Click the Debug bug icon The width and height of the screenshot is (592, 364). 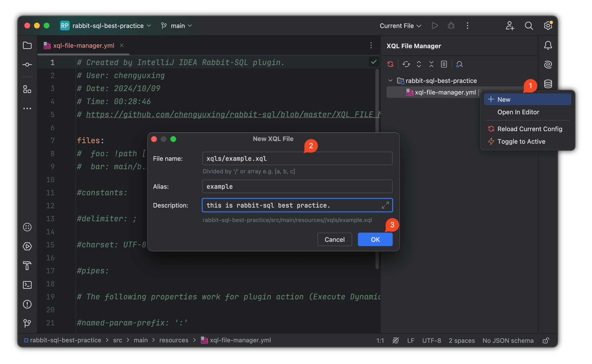click(451, 26)
